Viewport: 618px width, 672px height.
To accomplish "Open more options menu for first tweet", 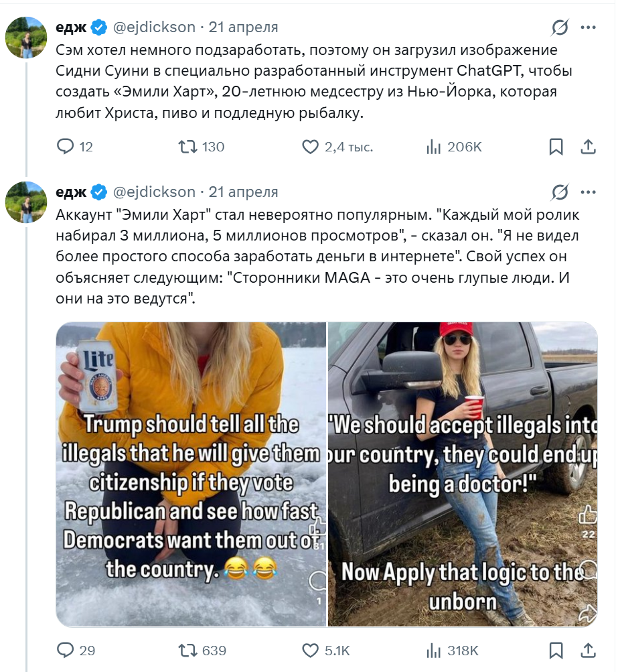I will click(588, 27).
